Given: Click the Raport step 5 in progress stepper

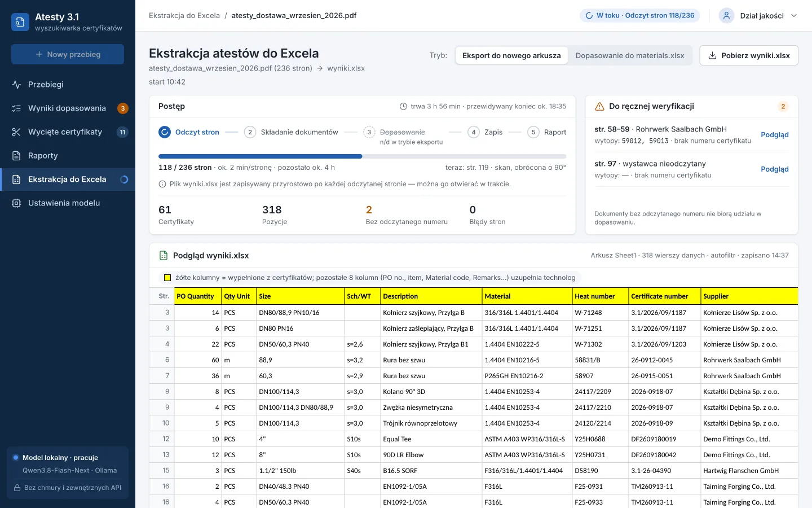Looking at the screenshot, I should tap(547, 132).
